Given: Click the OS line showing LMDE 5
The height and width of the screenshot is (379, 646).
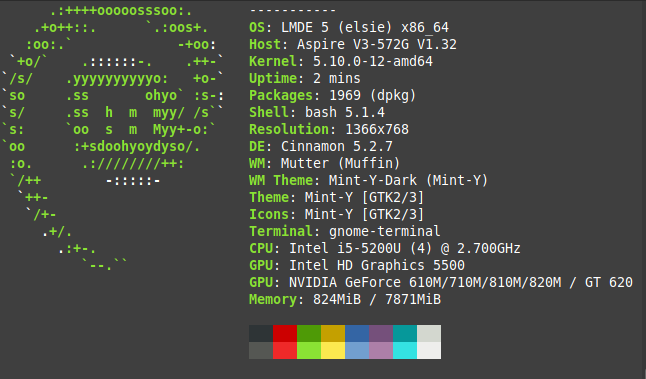Looking at the screenshot, I should coord(349,27).
